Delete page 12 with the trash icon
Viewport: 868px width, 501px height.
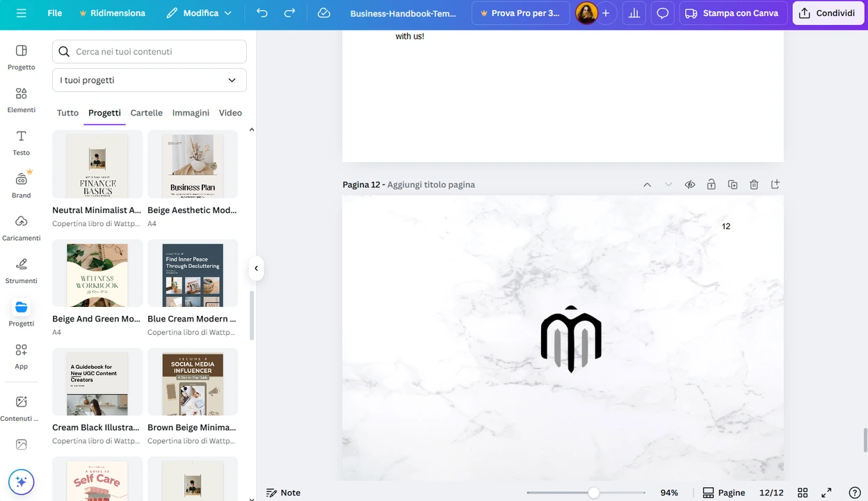[x=754, y=184]
